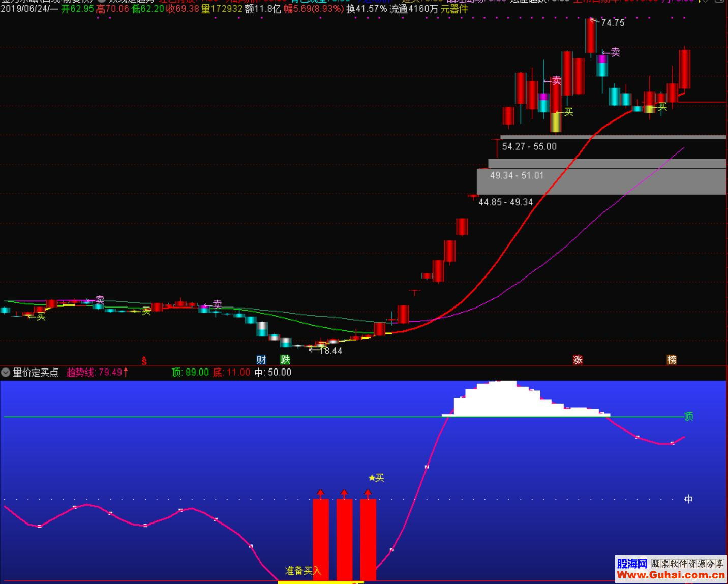Select the 中: 50.00 indicator value
Screen dimensions: 728x584
273,373
